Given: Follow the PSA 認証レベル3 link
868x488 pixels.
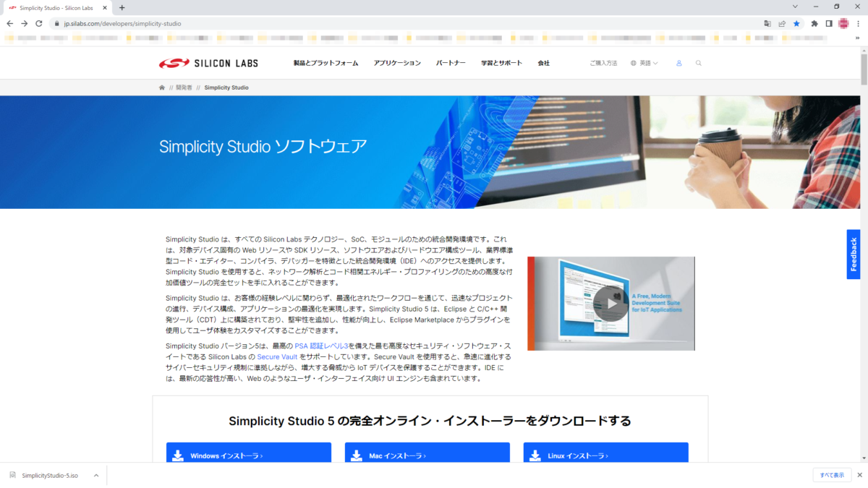Looking at the screenshot, I should point(321,346).
